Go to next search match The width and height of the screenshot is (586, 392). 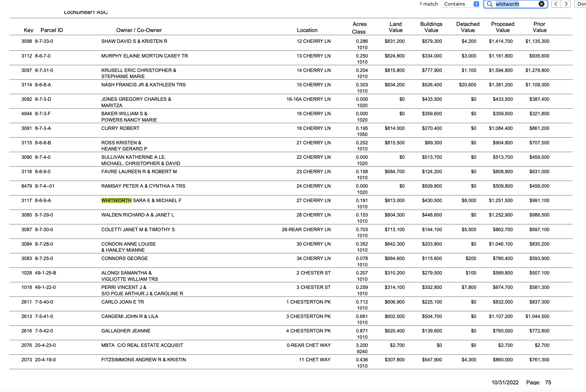[566, 4]
